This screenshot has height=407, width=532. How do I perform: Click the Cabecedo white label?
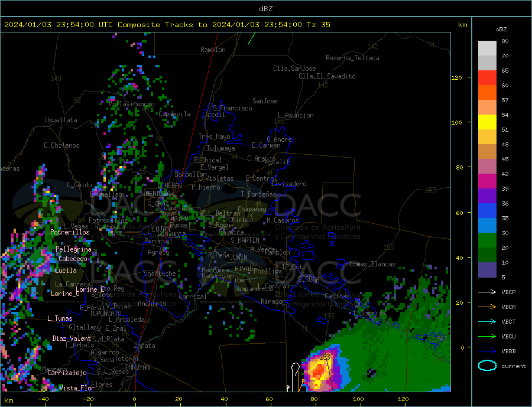tap(73, 259)
